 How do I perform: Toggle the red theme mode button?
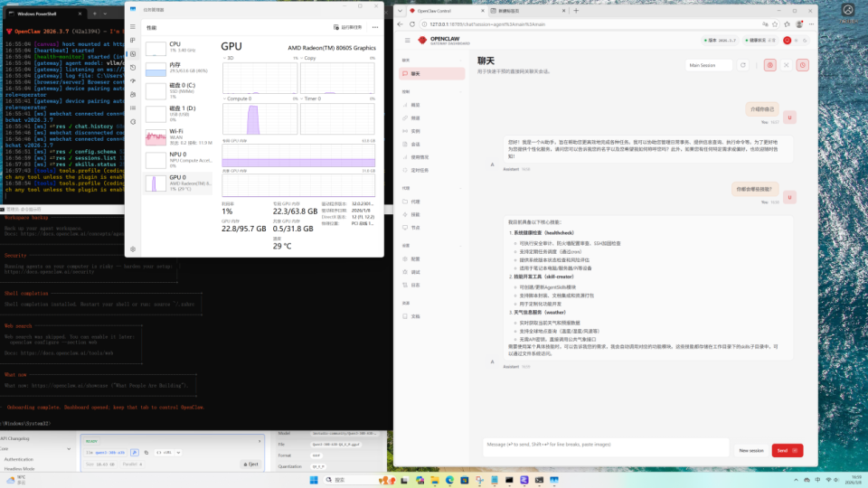click(787, 41)
